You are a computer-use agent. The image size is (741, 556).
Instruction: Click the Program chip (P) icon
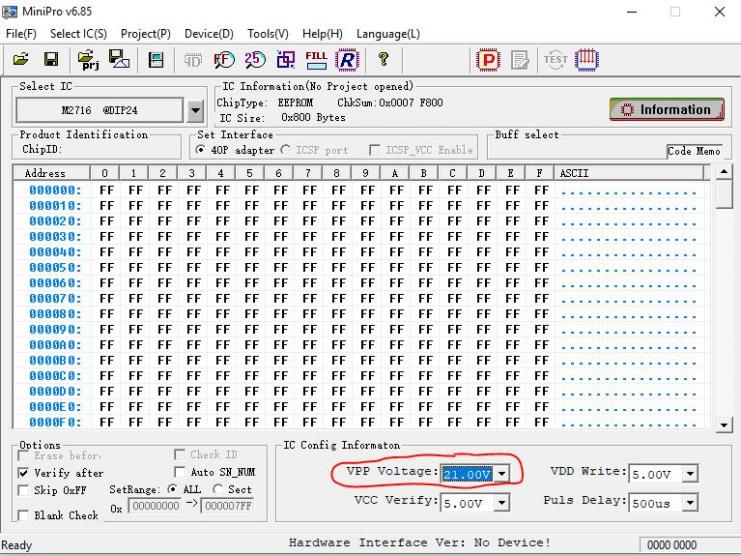(x=489, y=61)
